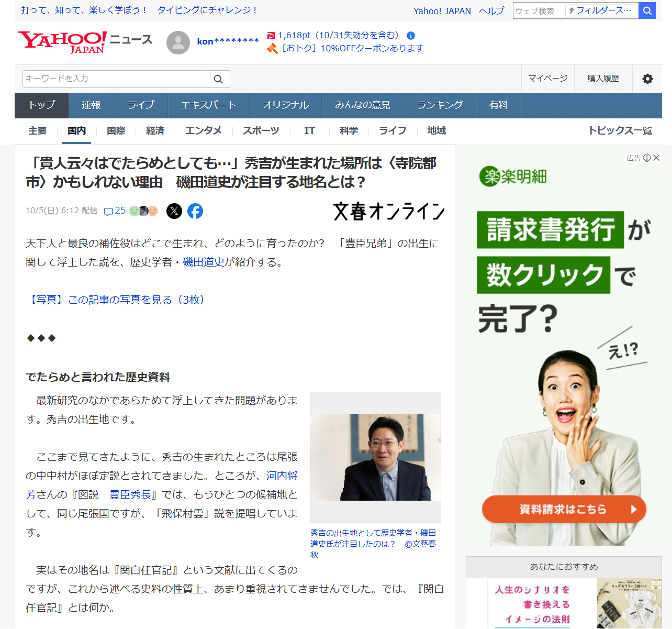The height and width of the screenshot is (629, 672).
Task: Open the article portrait photo thumbnail
Action: point(375,457)
